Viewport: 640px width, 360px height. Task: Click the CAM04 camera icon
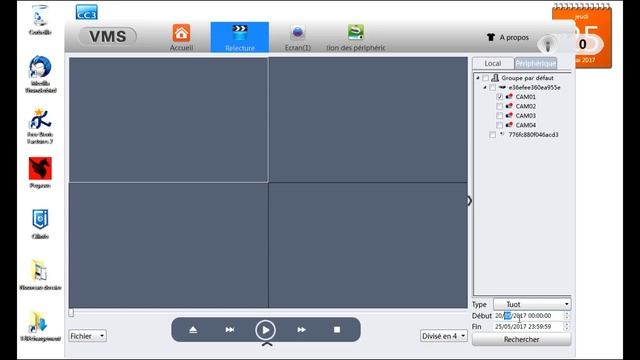(509, 125)
